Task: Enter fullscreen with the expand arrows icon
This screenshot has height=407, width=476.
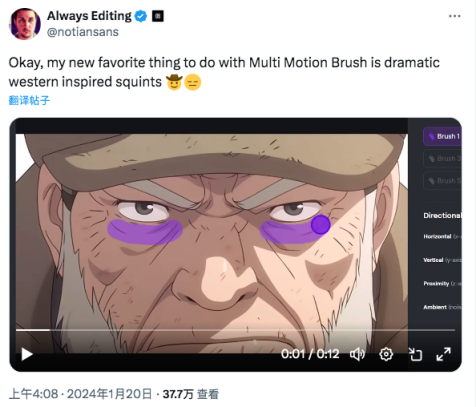Action: pyautogui.click(x=444, y=354)
